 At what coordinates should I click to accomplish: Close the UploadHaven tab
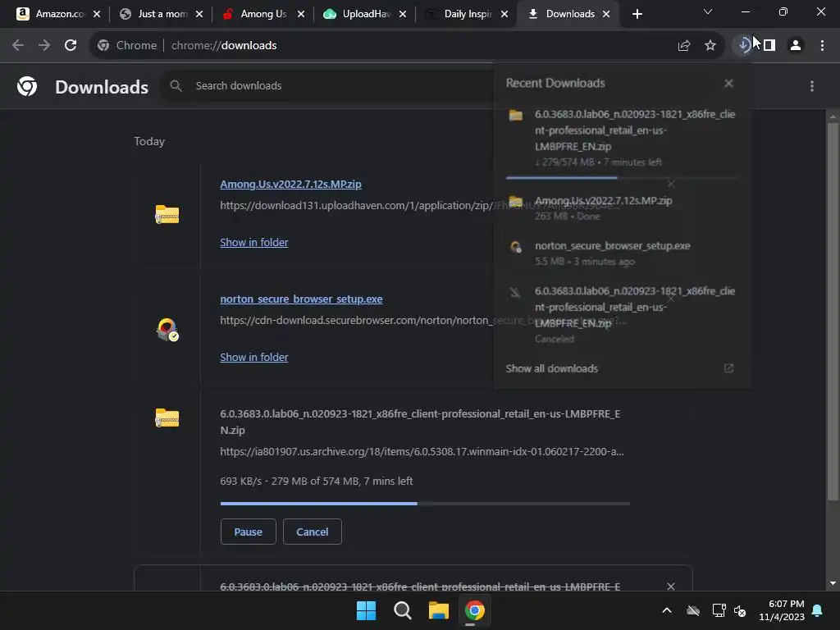pyautogui.click(x=402, y=14)
